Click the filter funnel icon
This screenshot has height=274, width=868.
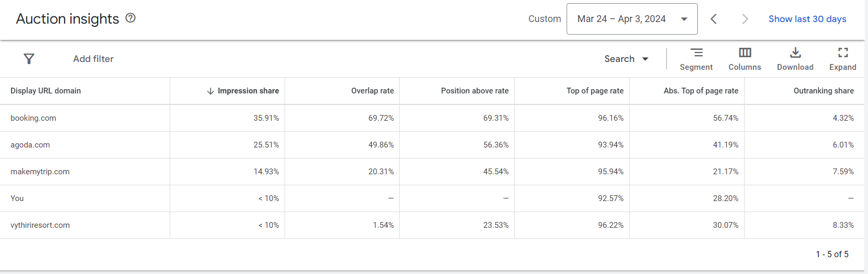coord(29,59)
